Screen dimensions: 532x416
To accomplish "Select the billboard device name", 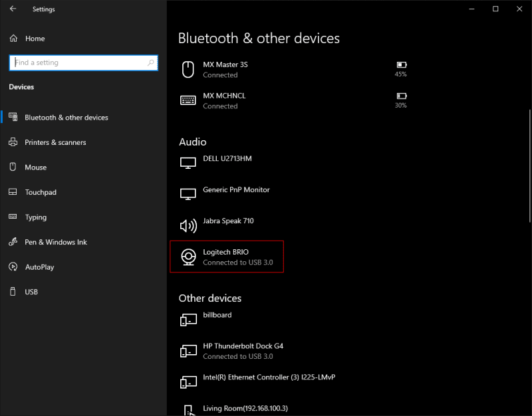I will (x=217, y=315).
